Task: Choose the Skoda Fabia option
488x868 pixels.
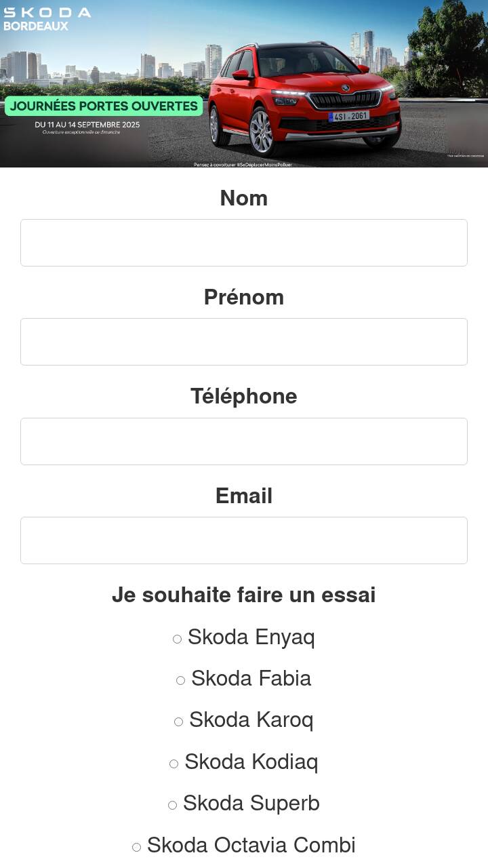Action: tap(181, 680)
